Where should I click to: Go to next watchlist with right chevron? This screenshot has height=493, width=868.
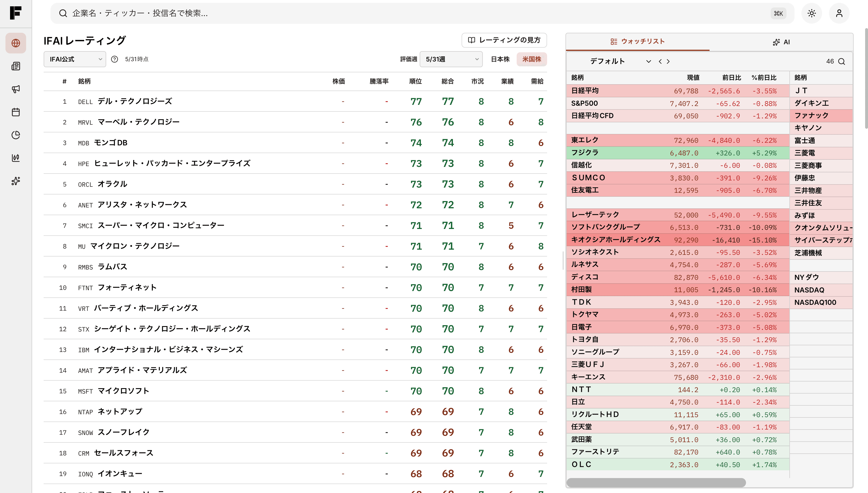668,61
